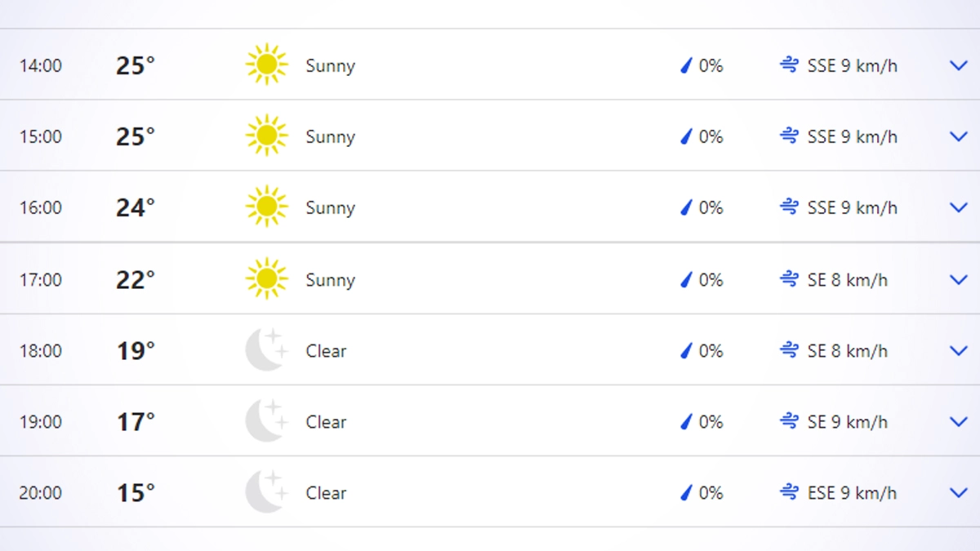Click the precipitation drop icon at 19:00
Image resolution: width=980 pixels, height=551 pixels.
coord(686,422)
